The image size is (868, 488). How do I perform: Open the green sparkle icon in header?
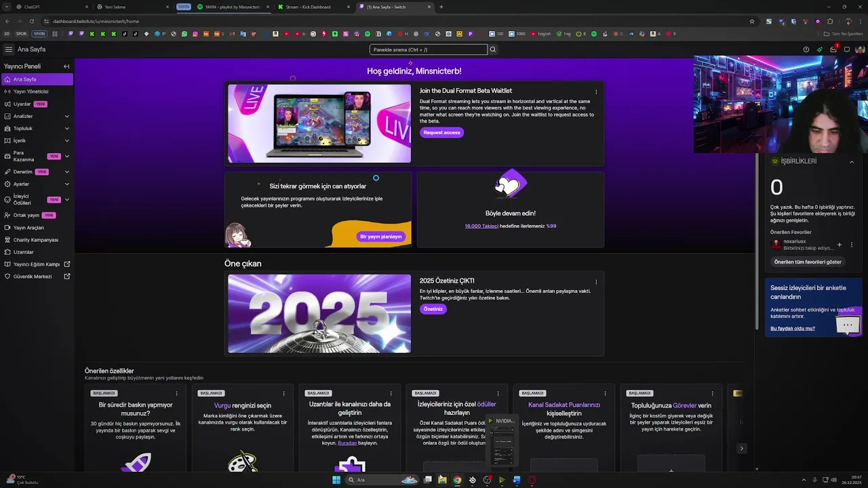(x=819, y=49)
